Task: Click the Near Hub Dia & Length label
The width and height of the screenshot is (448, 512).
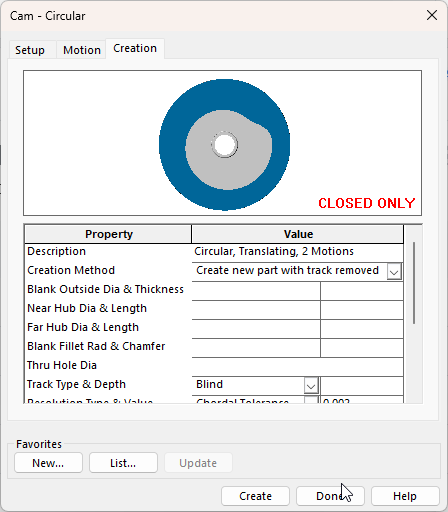Action: [87, 308]
